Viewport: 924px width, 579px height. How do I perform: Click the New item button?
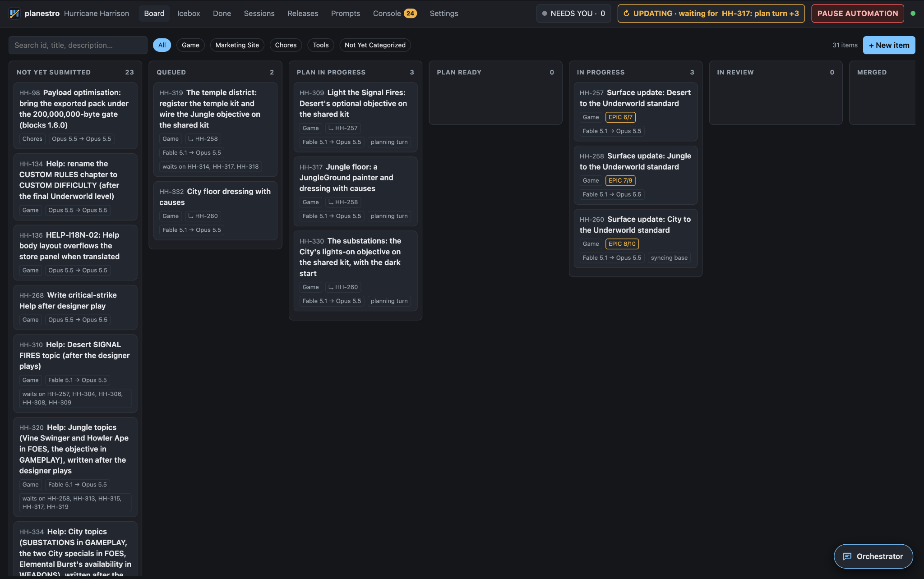[889, 45]
